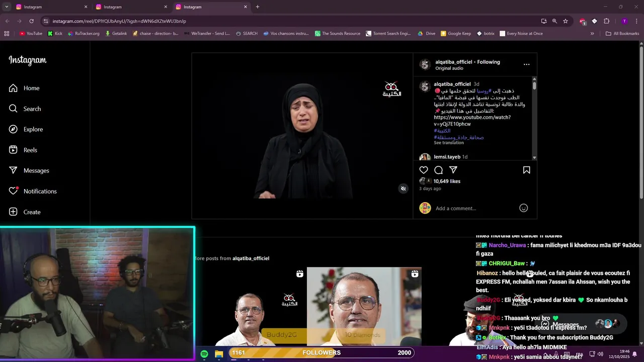
Task: Open File Explorer from the taskbar
Action: coord(219,354)
